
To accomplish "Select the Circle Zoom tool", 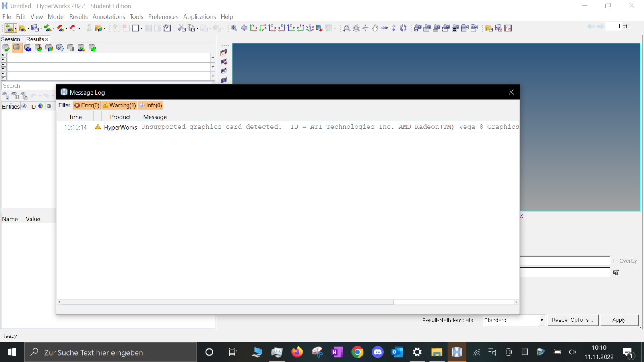I will [356, 28].
